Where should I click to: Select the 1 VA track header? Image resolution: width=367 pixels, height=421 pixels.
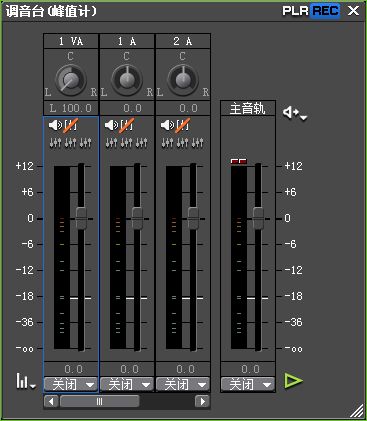71,41
